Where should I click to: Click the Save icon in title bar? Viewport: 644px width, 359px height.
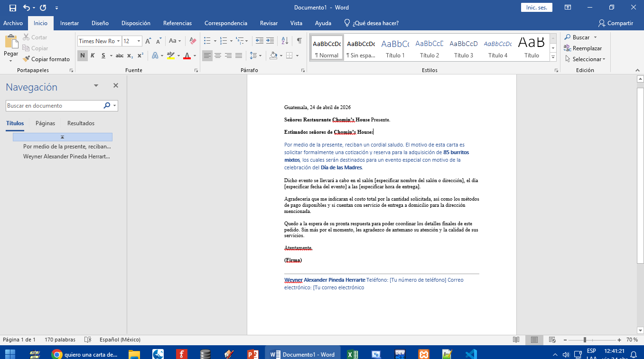[12, 8]
